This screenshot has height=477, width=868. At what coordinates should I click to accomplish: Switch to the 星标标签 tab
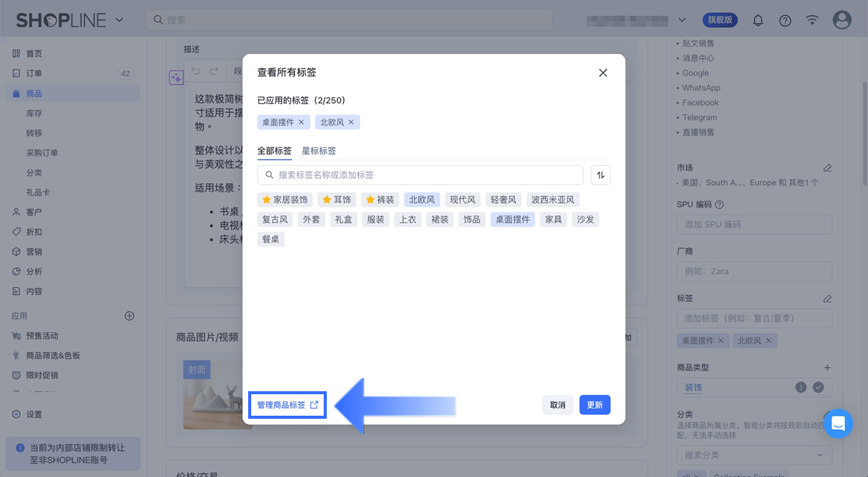coord(319,151)
